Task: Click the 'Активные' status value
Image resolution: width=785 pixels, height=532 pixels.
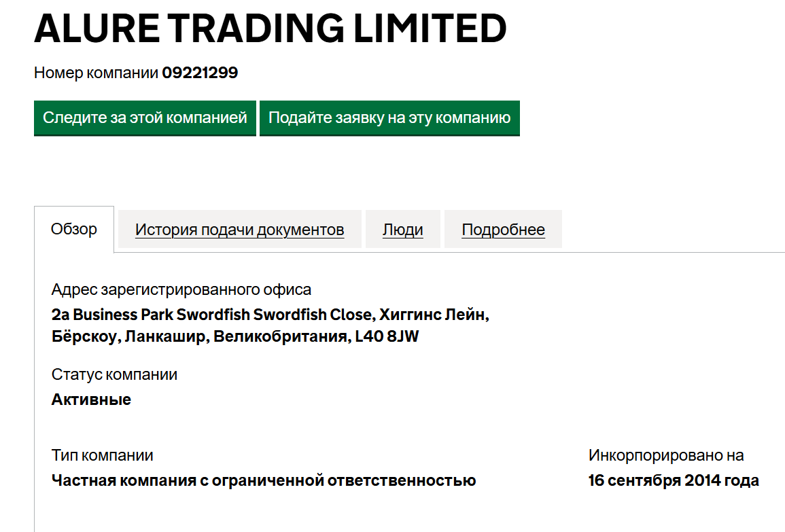Action: tap(91, 400)
